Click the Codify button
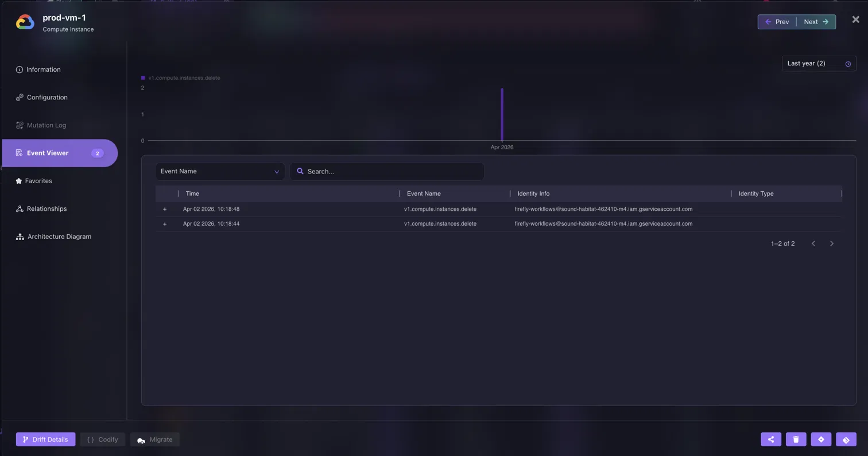The width and height of the screenshot is (868, 456). click(x=102, y=439)
